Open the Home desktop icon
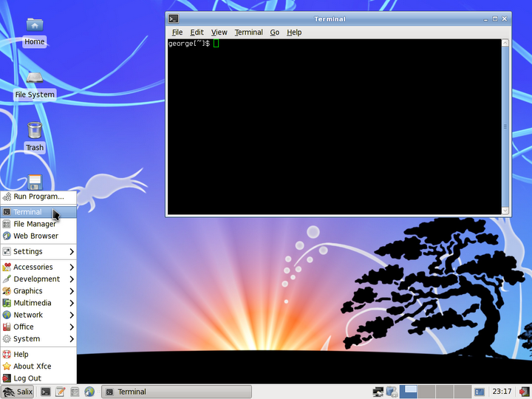This screenshot has height=399, width=532. pyautogui.click(x=35, y=32)
